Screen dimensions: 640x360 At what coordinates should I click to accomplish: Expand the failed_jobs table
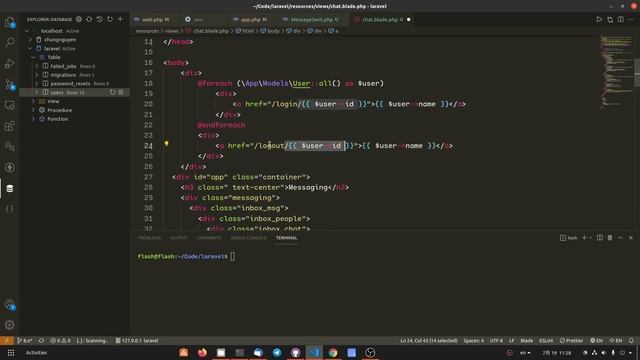pyautogui.click(x=37, y=66)
